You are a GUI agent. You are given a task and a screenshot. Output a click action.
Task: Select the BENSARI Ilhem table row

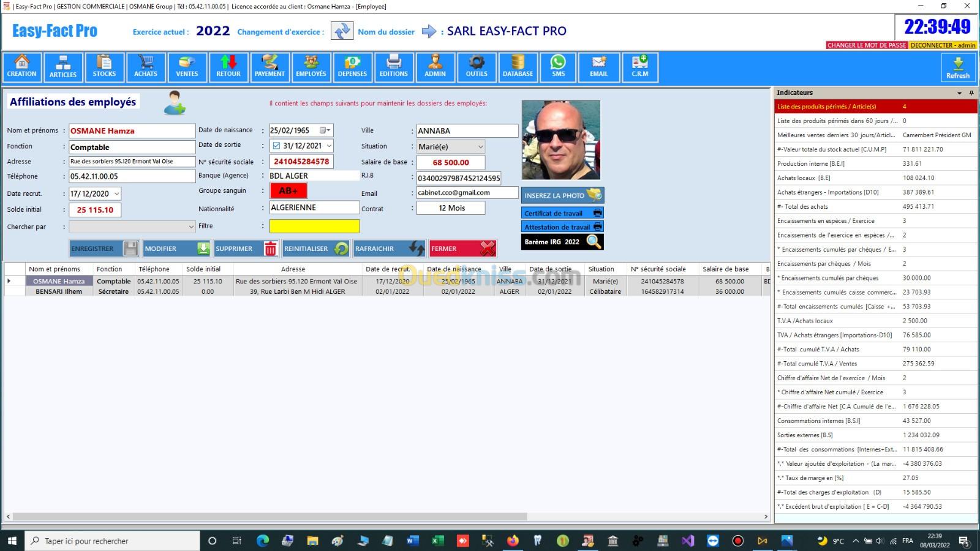click(x=59, y=291)
